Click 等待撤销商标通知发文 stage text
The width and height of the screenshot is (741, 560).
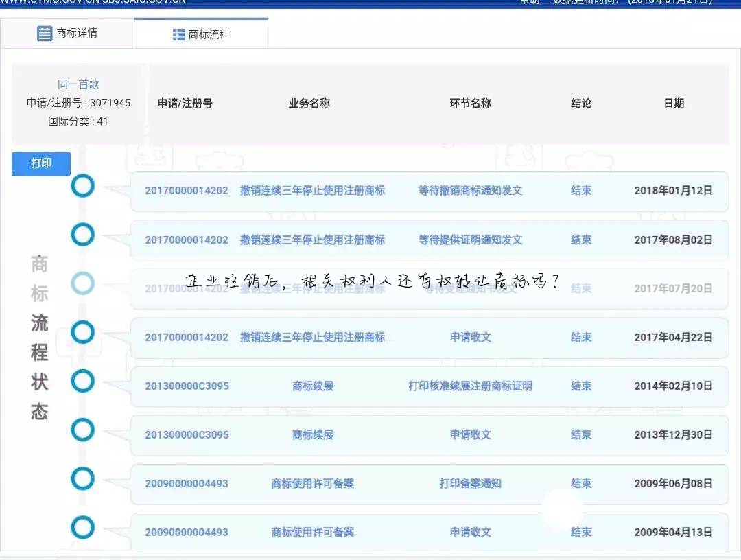(470, 191)
